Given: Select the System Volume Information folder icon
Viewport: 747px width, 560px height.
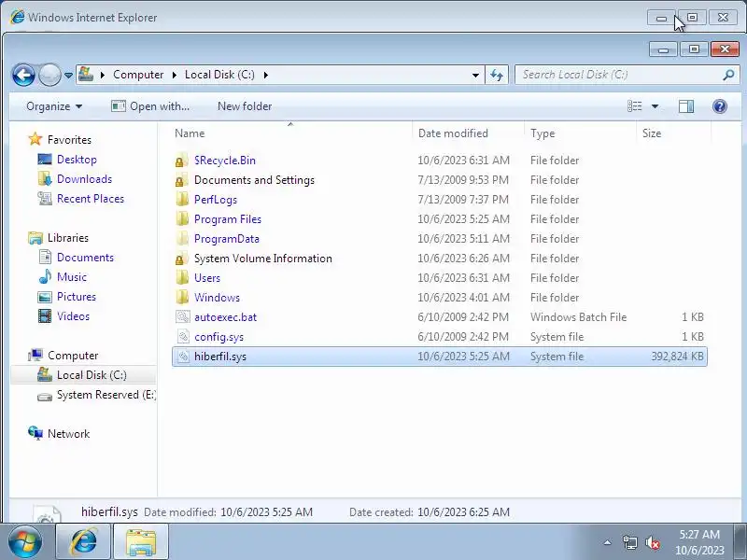Looking at the screenshot, I should 182,259.
